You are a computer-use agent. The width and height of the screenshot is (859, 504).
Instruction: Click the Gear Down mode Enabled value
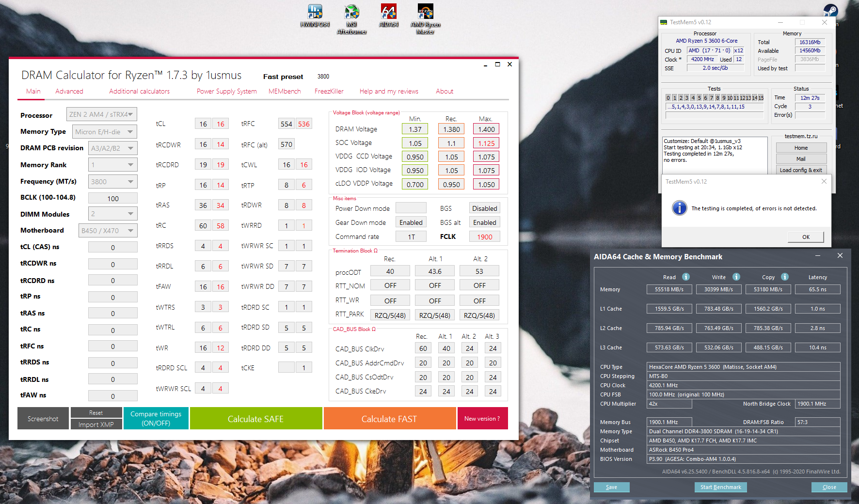(411, 222)
